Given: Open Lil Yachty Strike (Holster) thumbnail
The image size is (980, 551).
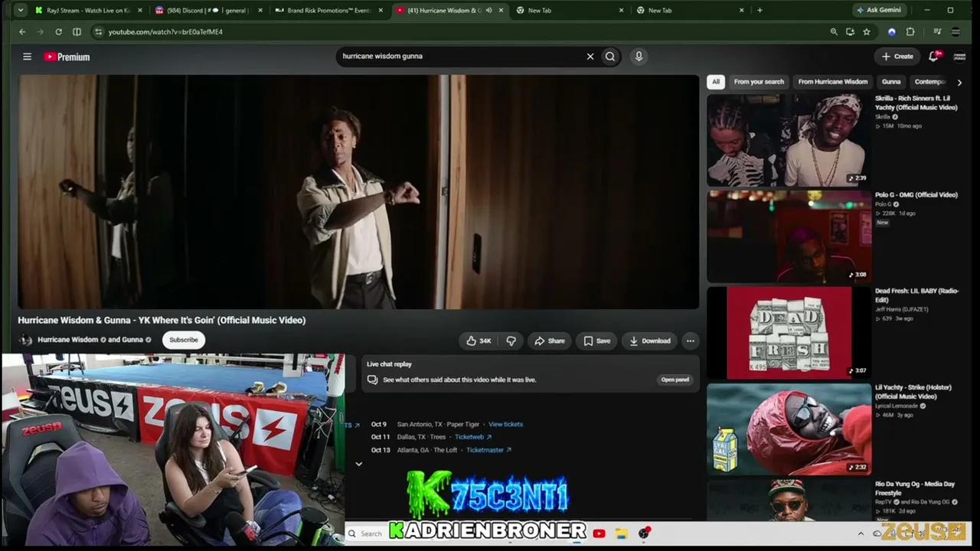Looking at the screenshot, I should [789, 429].
